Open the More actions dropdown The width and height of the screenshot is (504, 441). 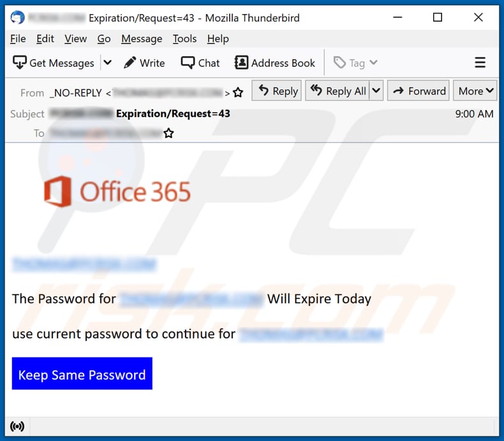[476, 91]
